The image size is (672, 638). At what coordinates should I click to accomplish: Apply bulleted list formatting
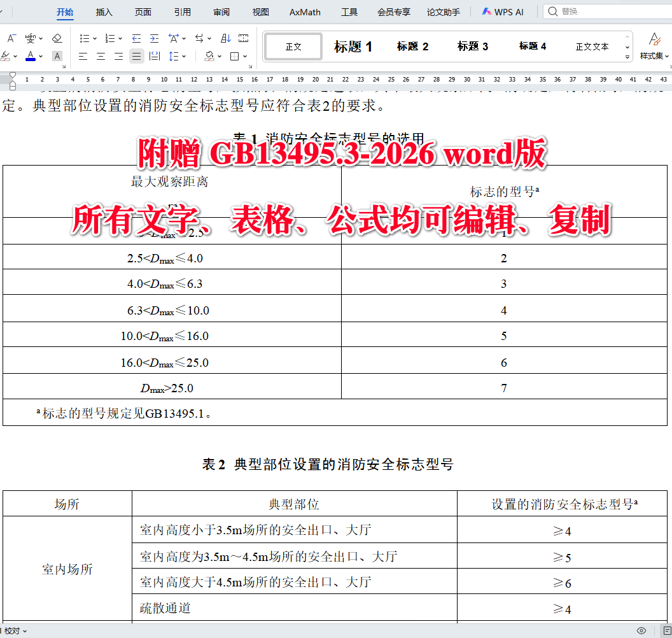tap(85, 38)
